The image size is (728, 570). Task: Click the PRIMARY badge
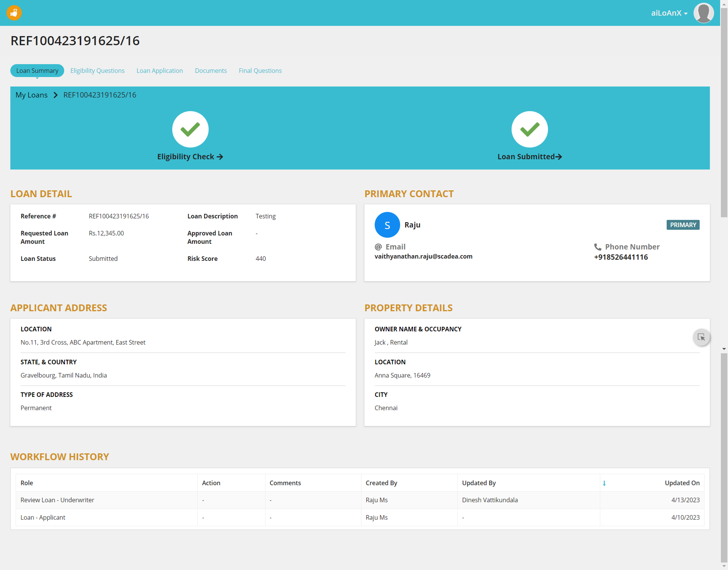[683, 225]
